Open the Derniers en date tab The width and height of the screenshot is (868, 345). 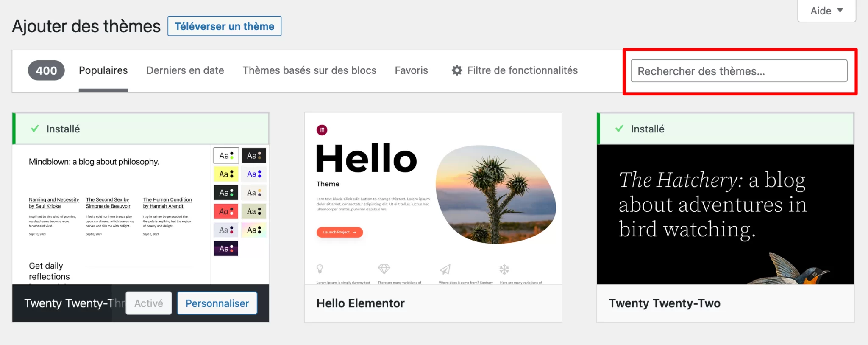click(185, 70)
